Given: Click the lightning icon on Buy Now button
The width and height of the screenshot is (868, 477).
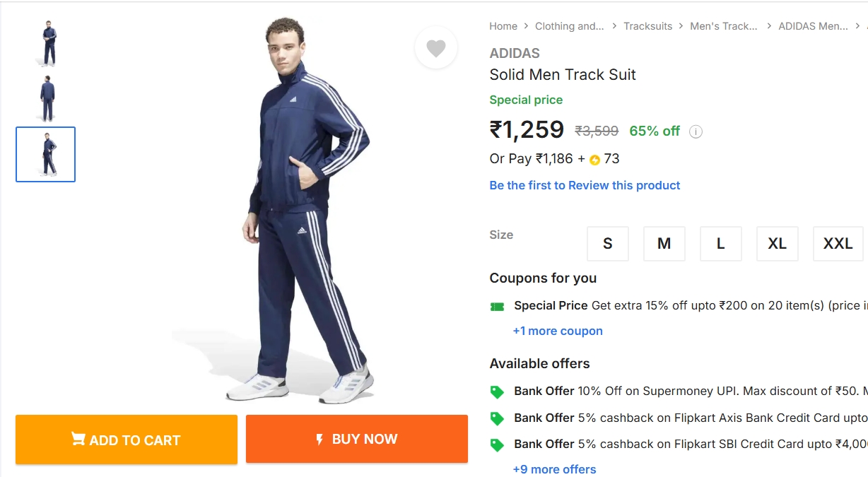Looking at the screenshot, I should [x=319, y=440].
